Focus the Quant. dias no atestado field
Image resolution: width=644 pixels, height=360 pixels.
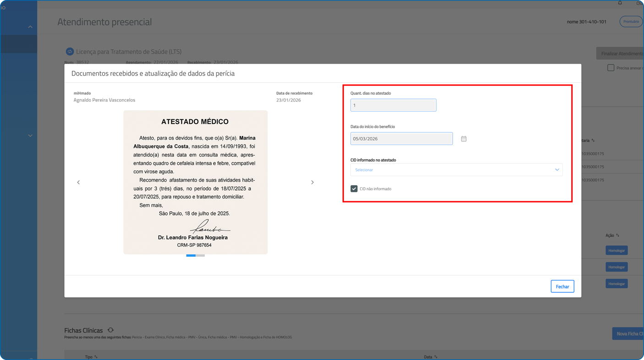click(393, 105)
